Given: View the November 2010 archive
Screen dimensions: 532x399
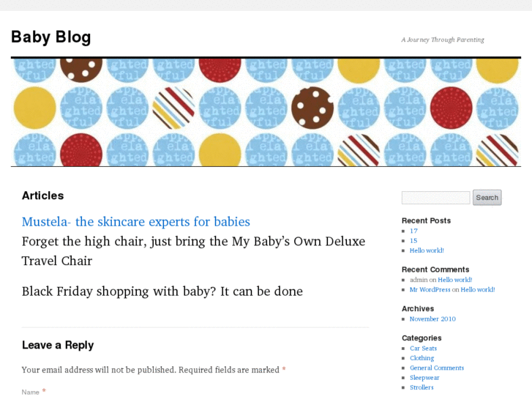Looking at the screenshot, I should pos(432,319).
